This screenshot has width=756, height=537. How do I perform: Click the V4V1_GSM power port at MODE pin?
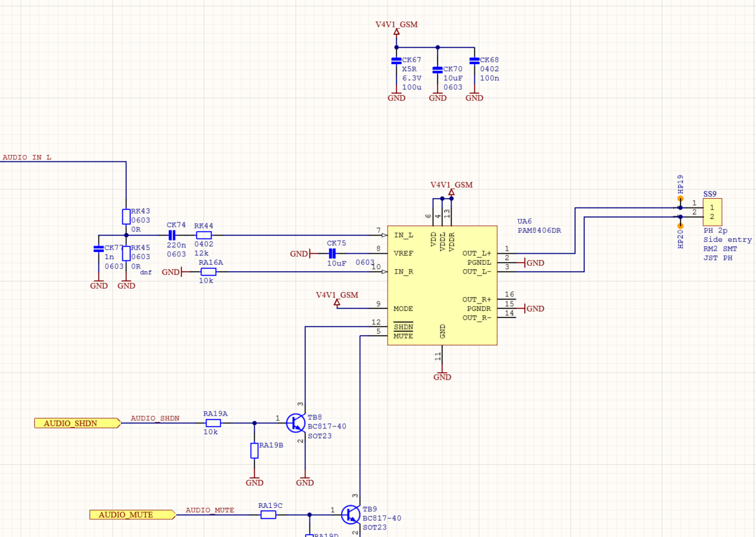click(337, 299)
